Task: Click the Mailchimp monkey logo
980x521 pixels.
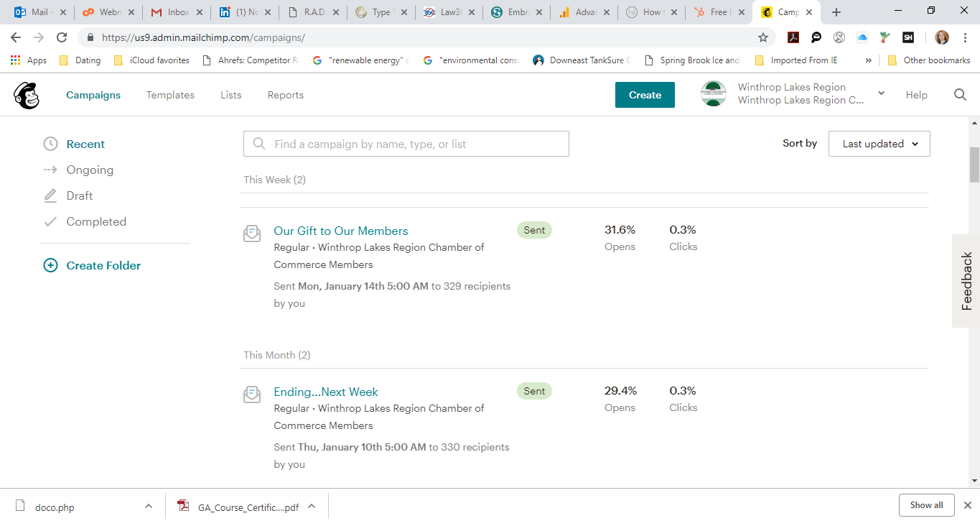Action: [27, 95]
